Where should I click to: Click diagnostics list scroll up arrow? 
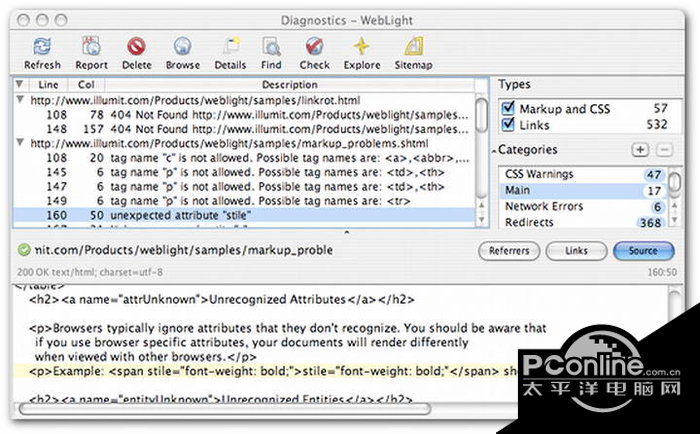coord(482,205)
